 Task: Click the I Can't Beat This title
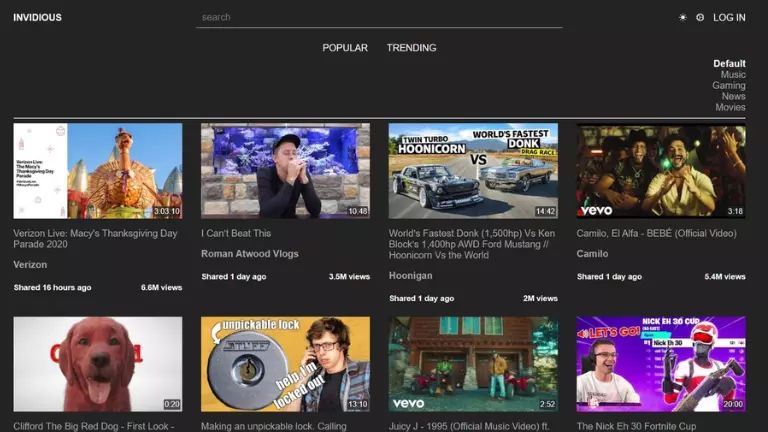[236, 233]
